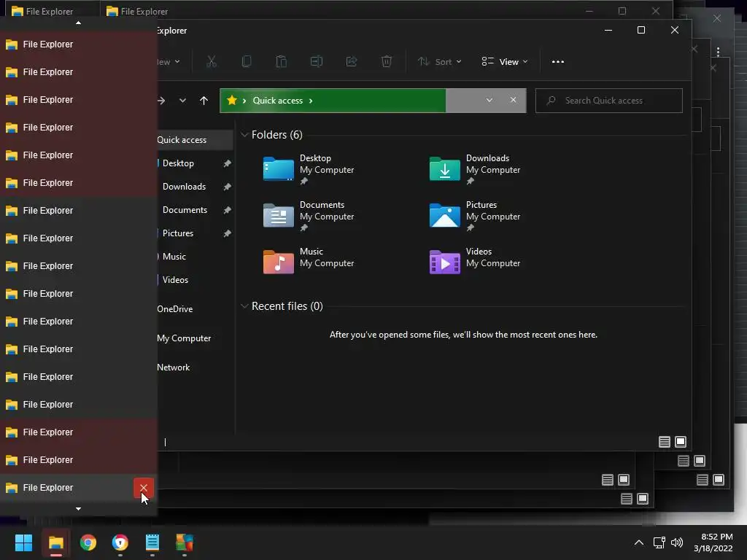
Task: Expand the recent locations chevron
Action: click(x=182, y=101)
